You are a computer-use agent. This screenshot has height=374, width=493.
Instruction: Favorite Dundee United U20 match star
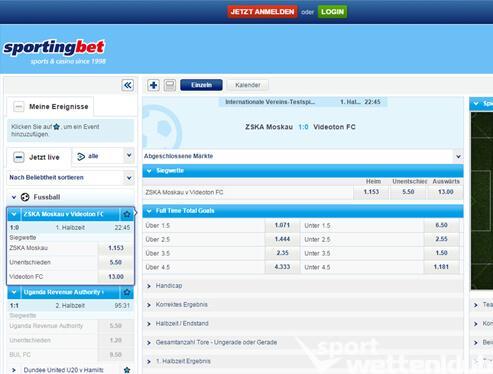tap(127, 370)
